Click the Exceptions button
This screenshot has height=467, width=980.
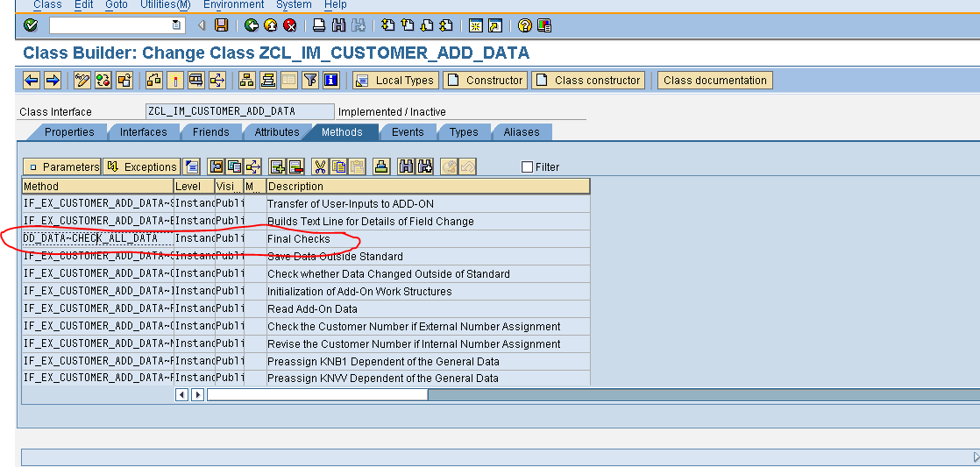[142, 166]
